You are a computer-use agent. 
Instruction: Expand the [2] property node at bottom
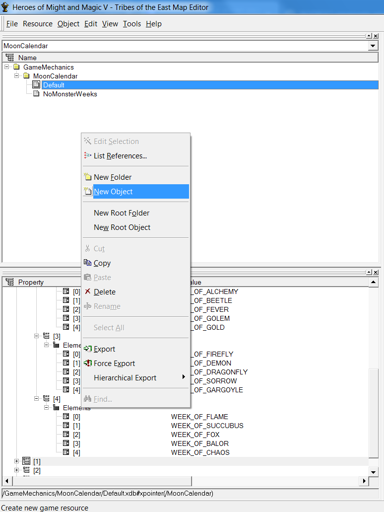click(16, 470)
